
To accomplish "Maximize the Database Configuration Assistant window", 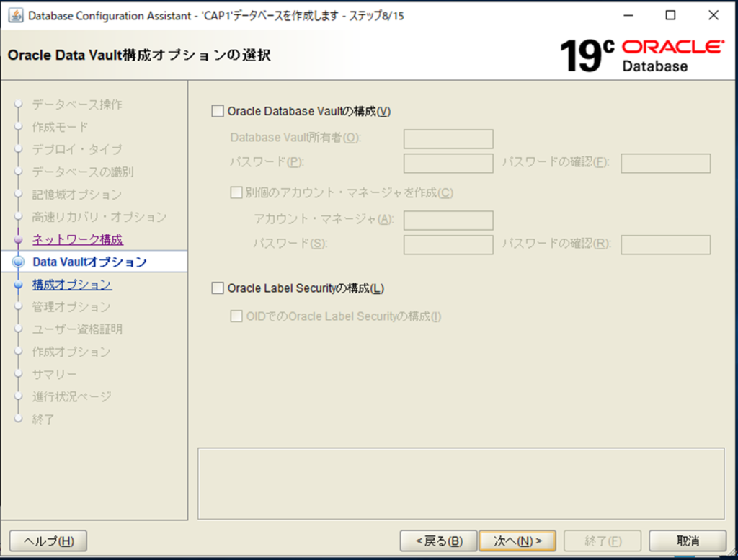I will point(670,16).
